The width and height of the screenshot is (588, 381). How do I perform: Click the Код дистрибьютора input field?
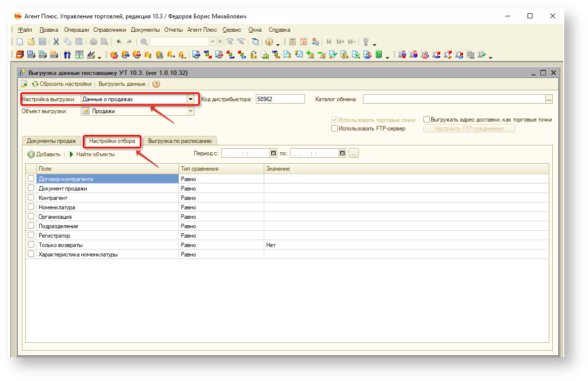pos(280,100)
